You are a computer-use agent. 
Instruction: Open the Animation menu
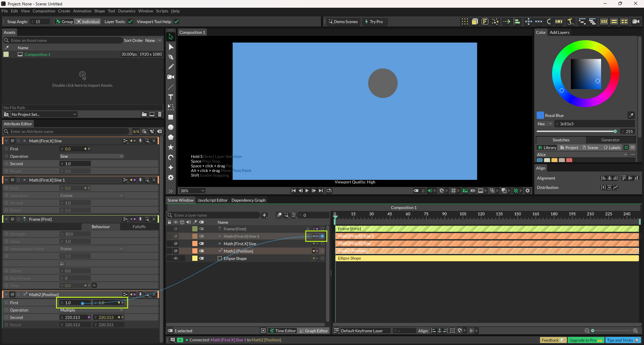[x=82, y=11]
